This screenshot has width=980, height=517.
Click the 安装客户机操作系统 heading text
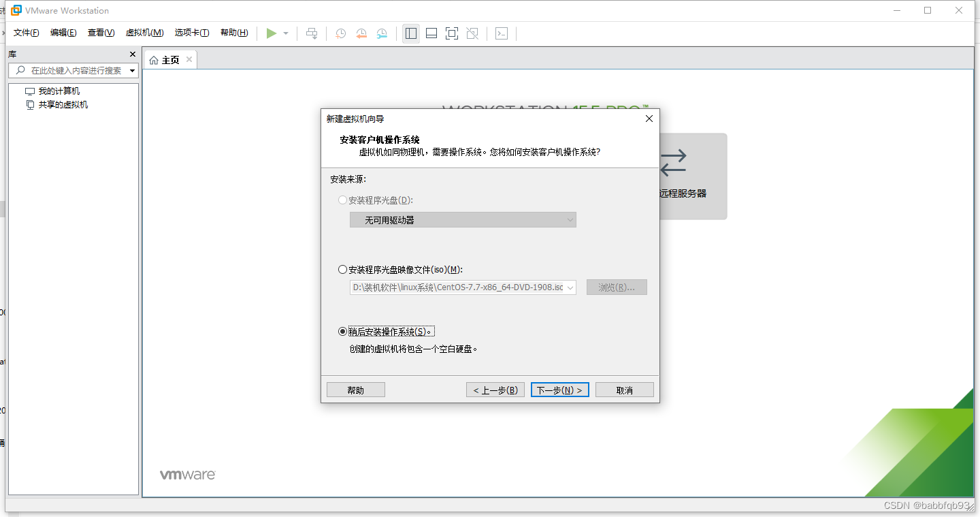click(380, 140)
